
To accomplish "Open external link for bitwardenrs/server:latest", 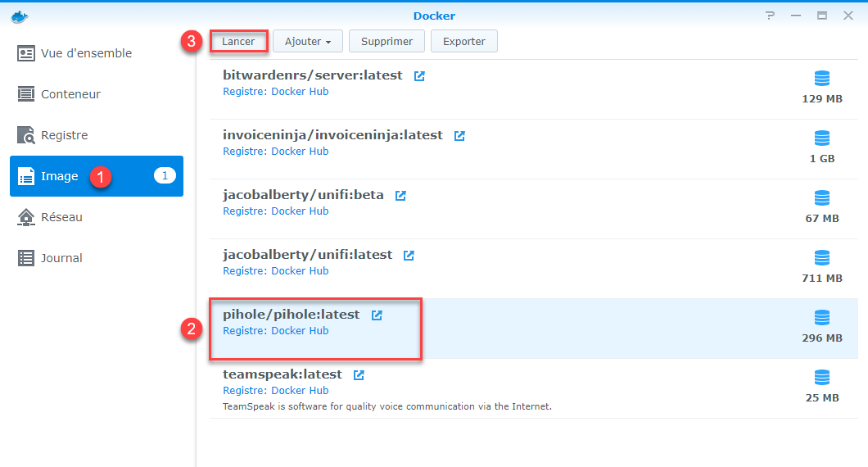I will point(419,76).
